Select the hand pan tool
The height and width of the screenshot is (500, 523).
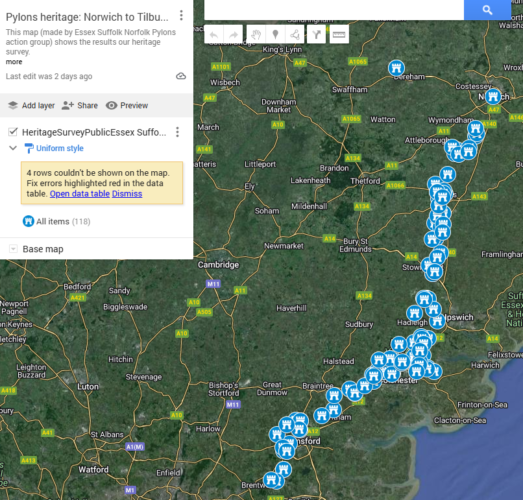coord(256,34)
